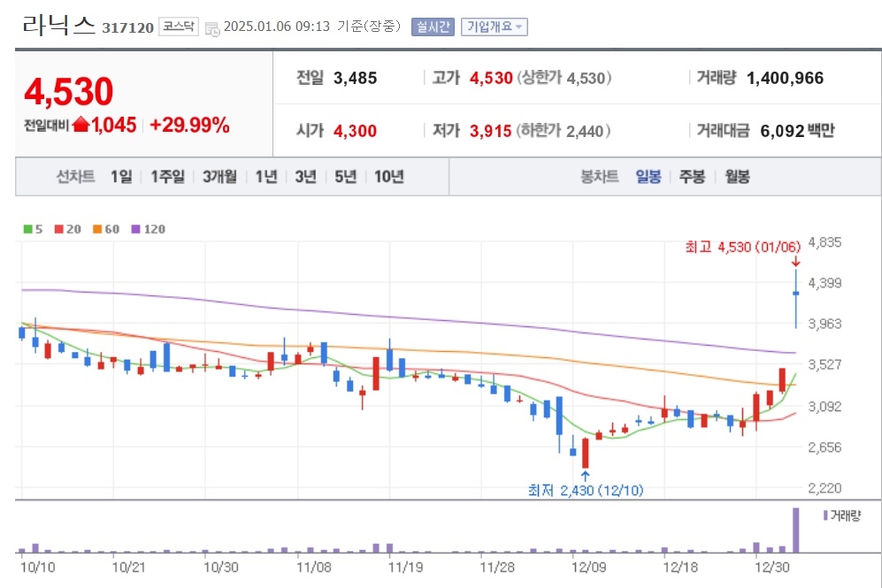Click the red arrow at the 최고 4,530 marker
This screenshot has width=882, height=588.
click(x=795, y=262)
